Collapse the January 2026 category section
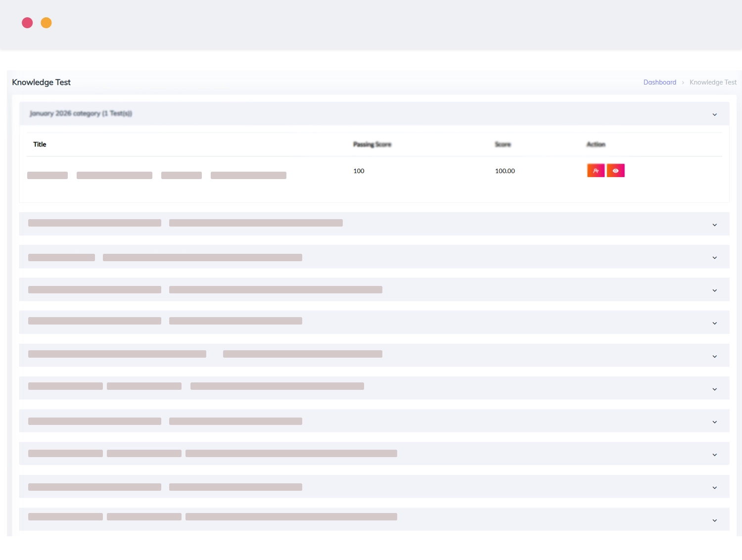The width and height of the screenshot is (742, 560). tap(714, 114)
